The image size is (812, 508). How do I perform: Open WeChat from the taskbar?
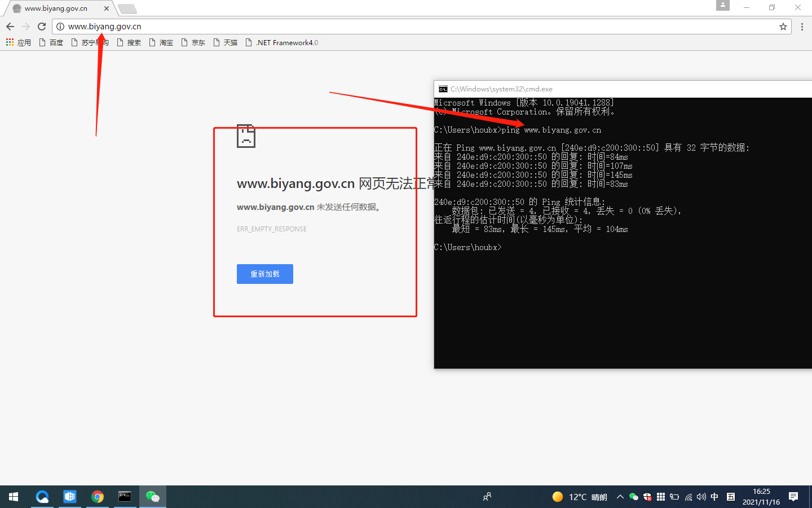pyautogui.click(x=152, y=497)
